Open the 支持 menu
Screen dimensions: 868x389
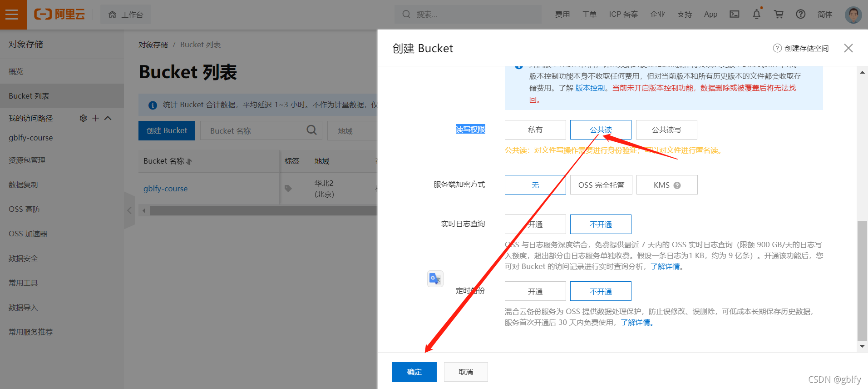pos(684,15)
